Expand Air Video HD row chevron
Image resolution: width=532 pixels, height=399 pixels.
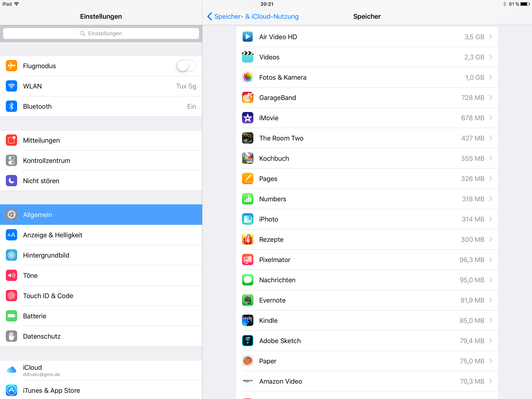pos(491,37)
